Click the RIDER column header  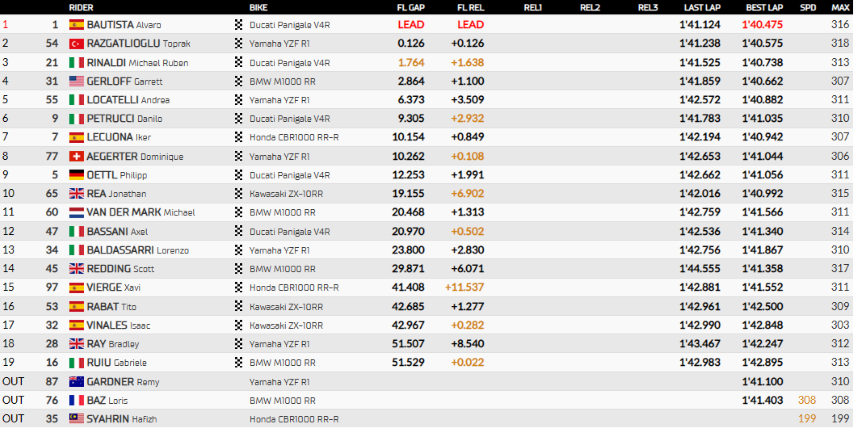(80, 8)
